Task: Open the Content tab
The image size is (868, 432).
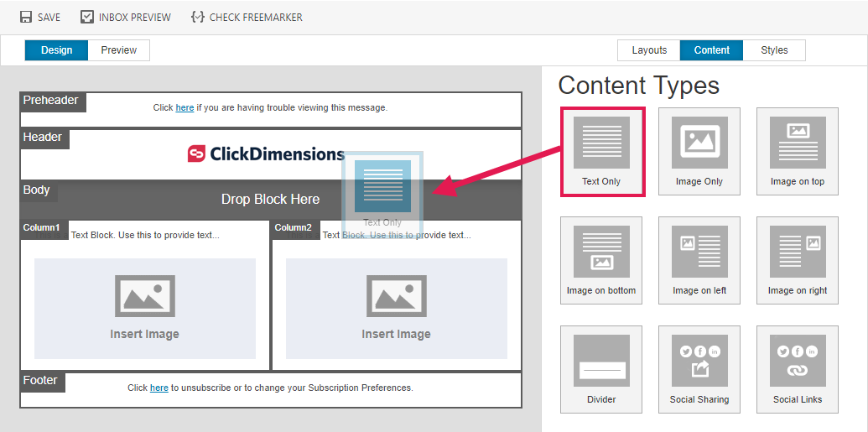Action: (711, 49)
